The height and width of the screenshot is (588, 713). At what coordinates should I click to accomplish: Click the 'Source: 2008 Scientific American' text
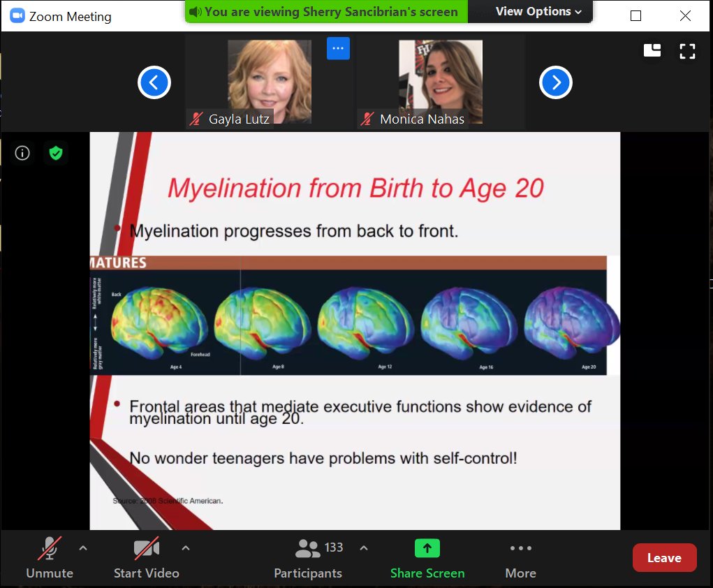(x=168, y=501)
